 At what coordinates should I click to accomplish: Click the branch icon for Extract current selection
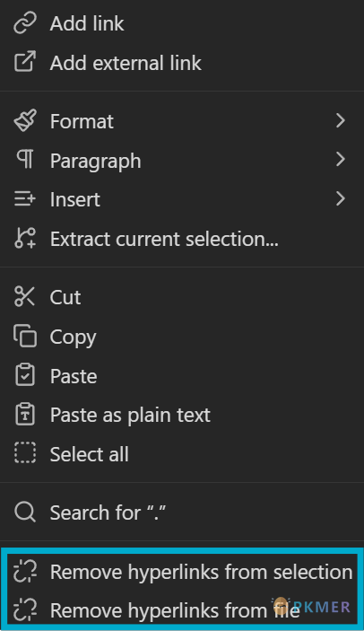(x=25, y=238)
